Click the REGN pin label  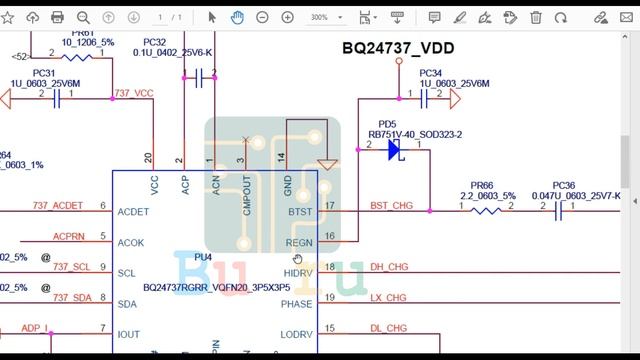pos(299,243)
